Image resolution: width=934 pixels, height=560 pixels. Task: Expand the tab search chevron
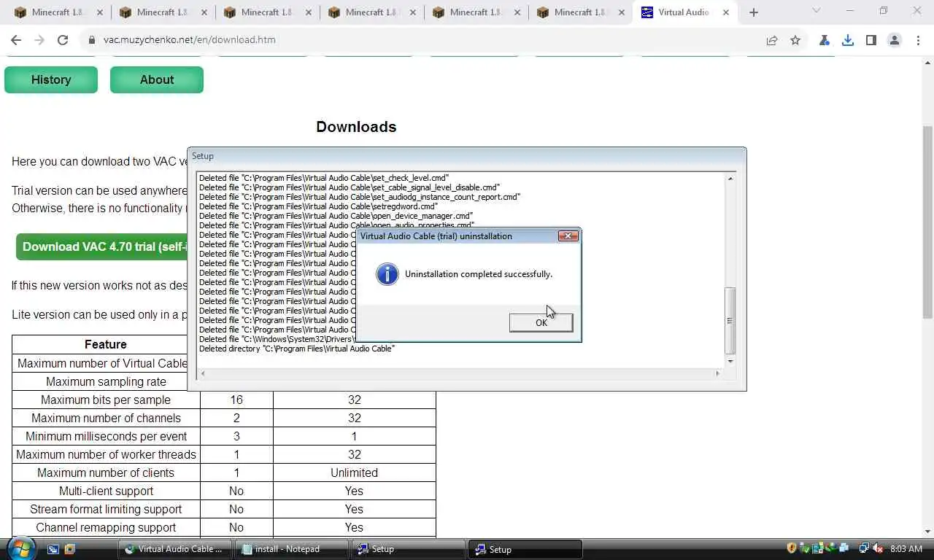tap(817, 11)
